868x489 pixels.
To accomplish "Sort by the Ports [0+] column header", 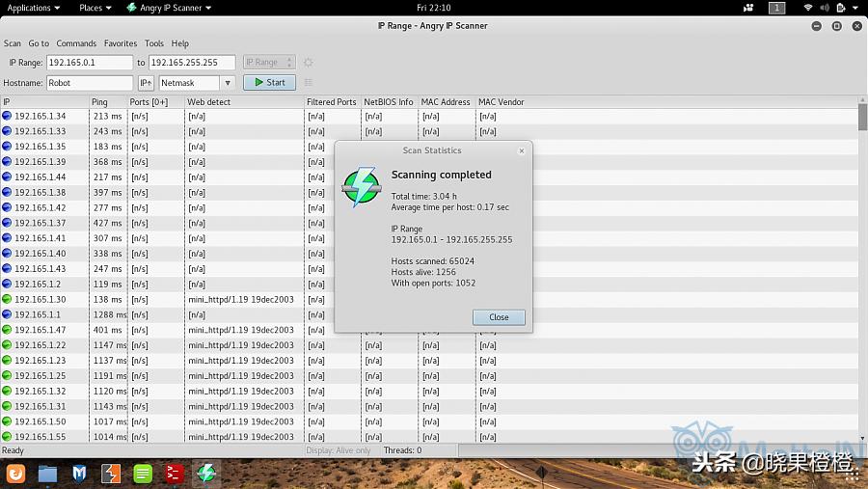I will [x=155, y=102].
